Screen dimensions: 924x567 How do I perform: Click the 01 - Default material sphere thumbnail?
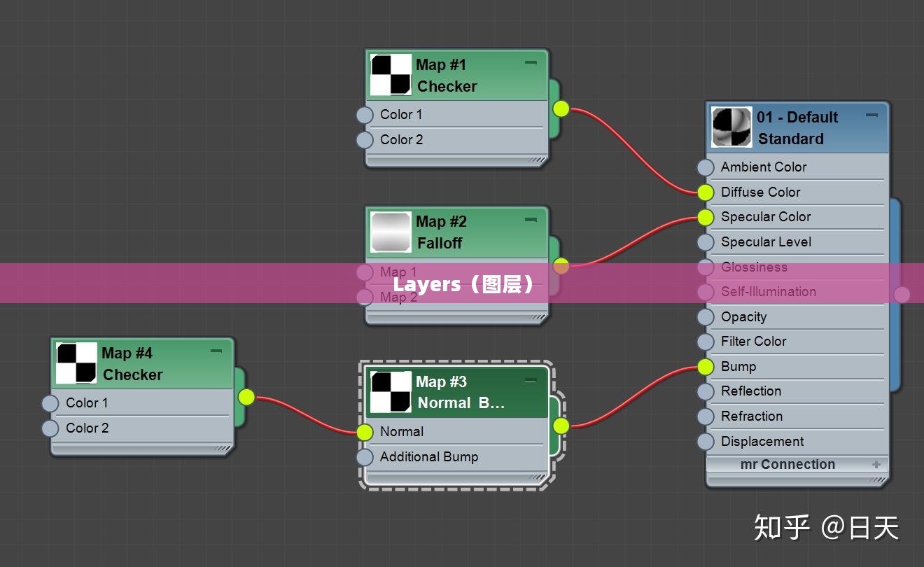(732, 127)
